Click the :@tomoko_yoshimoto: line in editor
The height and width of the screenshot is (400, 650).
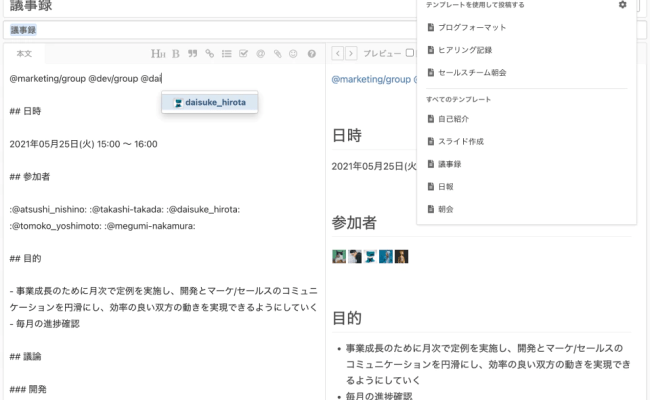click(102, 226)
